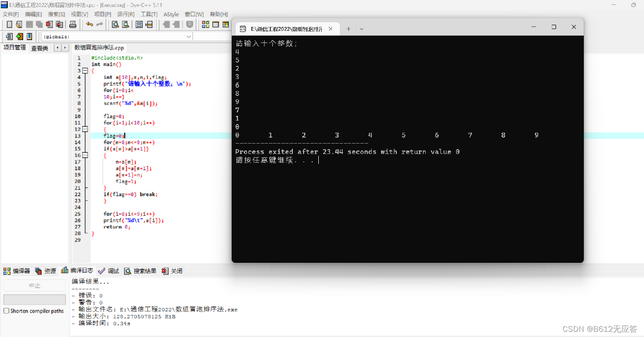This screenshot has height=337, width=644.
Task: Open the 工具[T] menu
Action: [149, 14]
